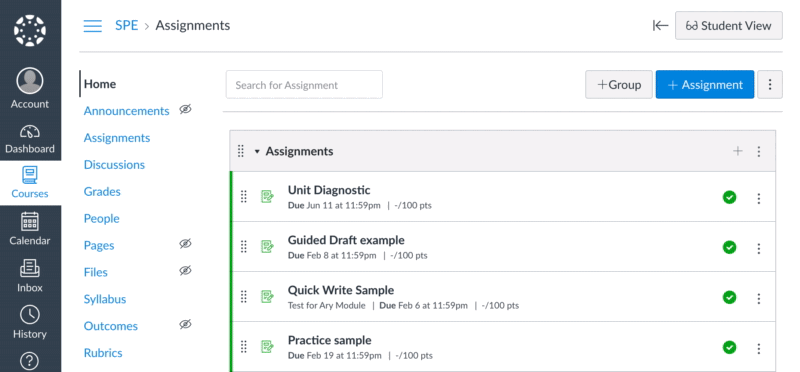Select Grades in the course menu
800x372 pixels.
[102, 192]
